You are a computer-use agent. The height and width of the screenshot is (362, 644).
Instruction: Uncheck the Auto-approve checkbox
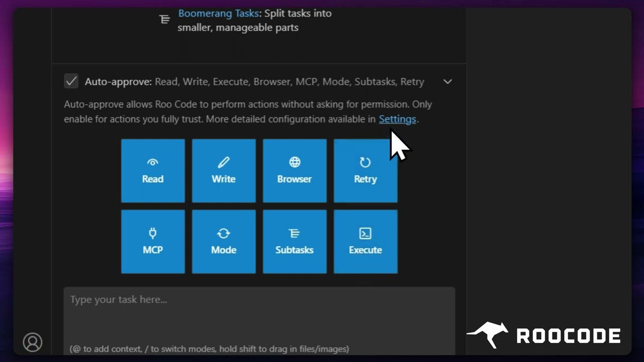(71, 81)
